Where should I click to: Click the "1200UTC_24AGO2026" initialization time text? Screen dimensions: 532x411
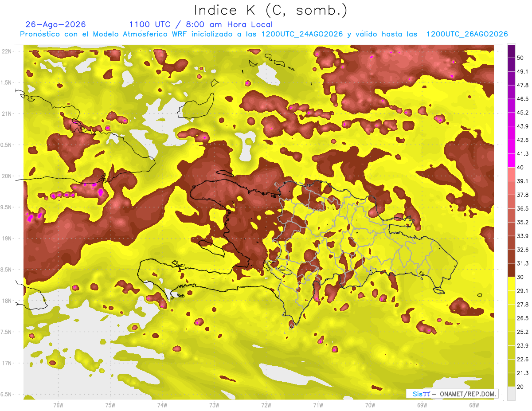pos(302,34)
